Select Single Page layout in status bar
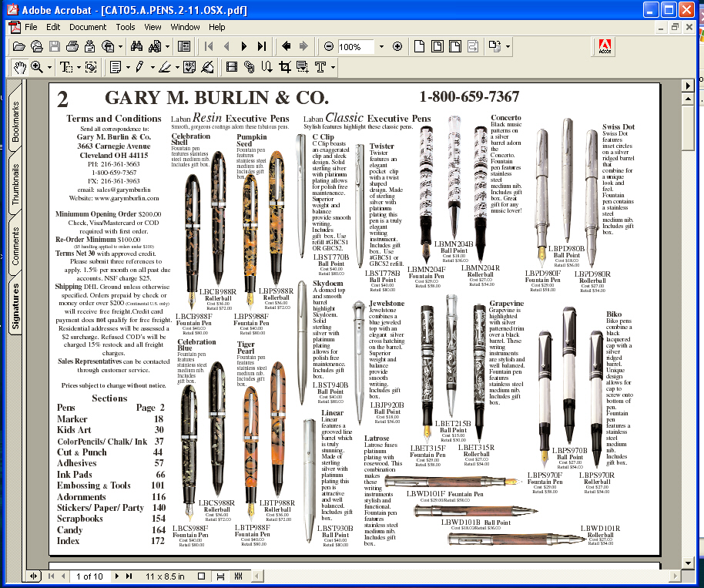Image resolution: width=704 pixels, height=588 pixels. [x=202, y=576]
